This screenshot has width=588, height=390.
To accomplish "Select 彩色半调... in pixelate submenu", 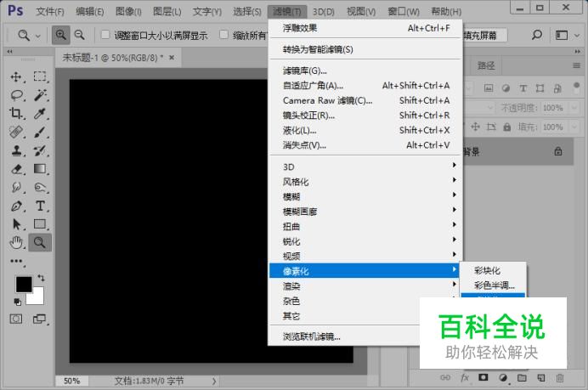I will [x=494, y=285].
